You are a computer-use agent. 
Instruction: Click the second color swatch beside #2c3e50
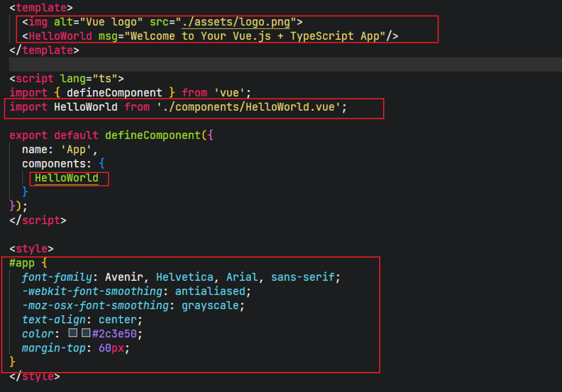click(x=85, y=333)
